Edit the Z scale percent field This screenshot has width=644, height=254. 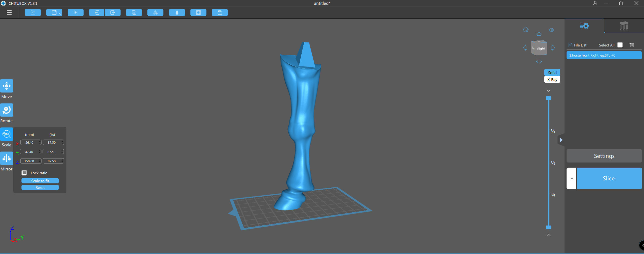(x=53, y=161)
